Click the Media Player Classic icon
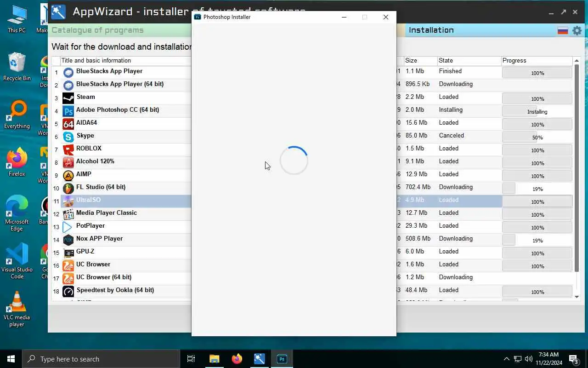 click(x=68, y=214)
